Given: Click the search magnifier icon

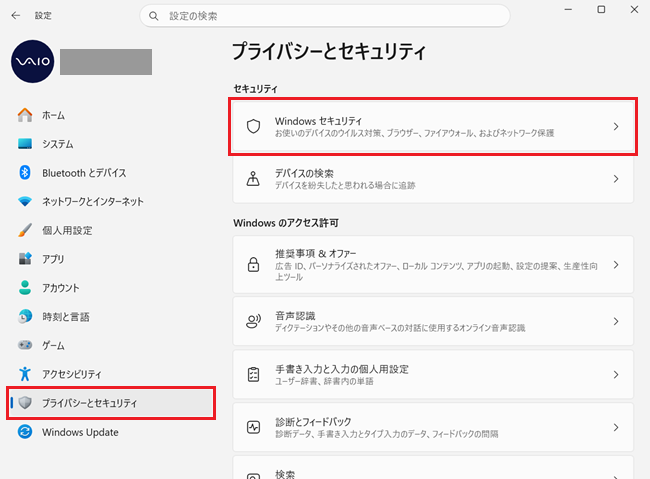Looking at the screenshot, I should point(153,16).
